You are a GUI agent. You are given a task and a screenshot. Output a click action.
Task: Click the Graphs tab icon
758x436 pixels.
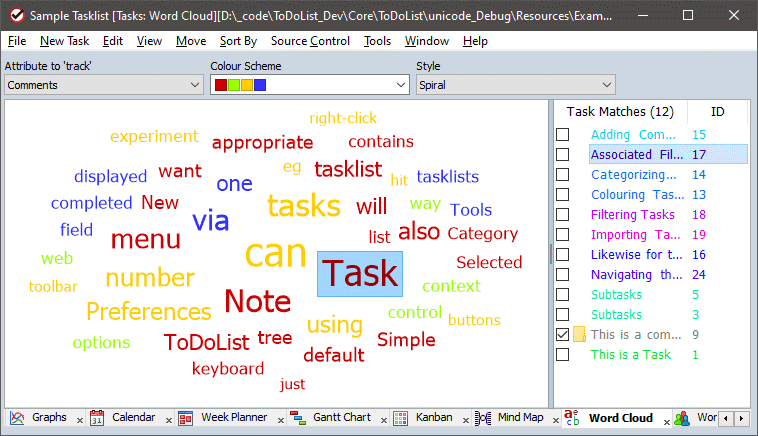click(17, 418)
